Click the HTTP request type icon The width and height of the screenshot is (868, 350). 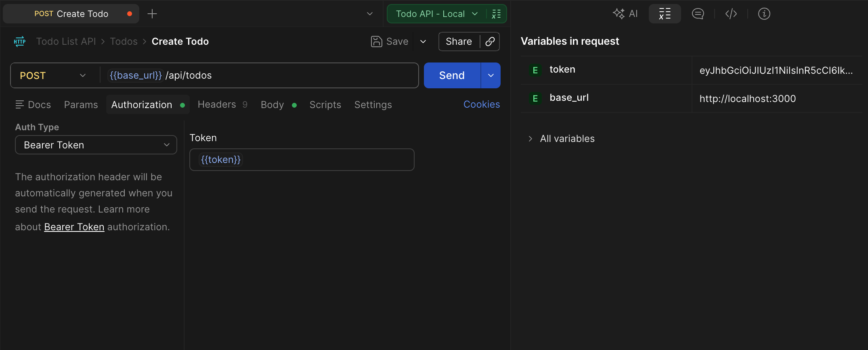coord(20,42)
